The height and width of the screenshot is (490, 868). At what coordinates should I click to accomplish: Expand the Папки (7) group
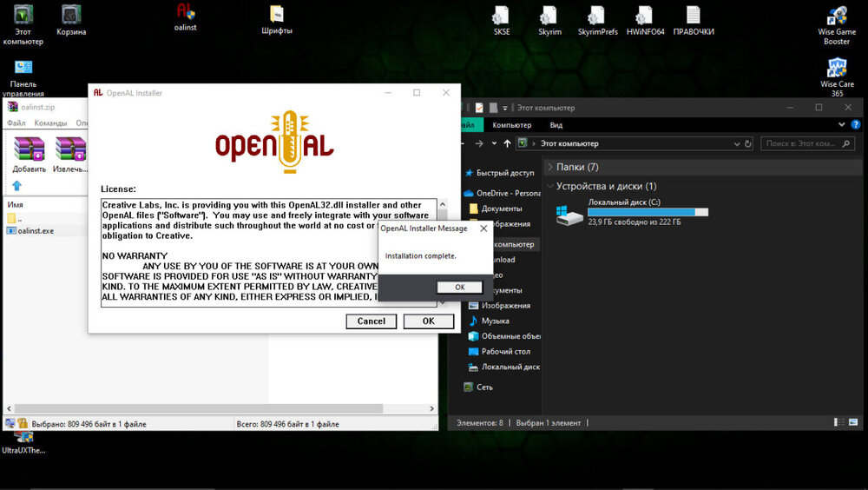coord(549,167)
